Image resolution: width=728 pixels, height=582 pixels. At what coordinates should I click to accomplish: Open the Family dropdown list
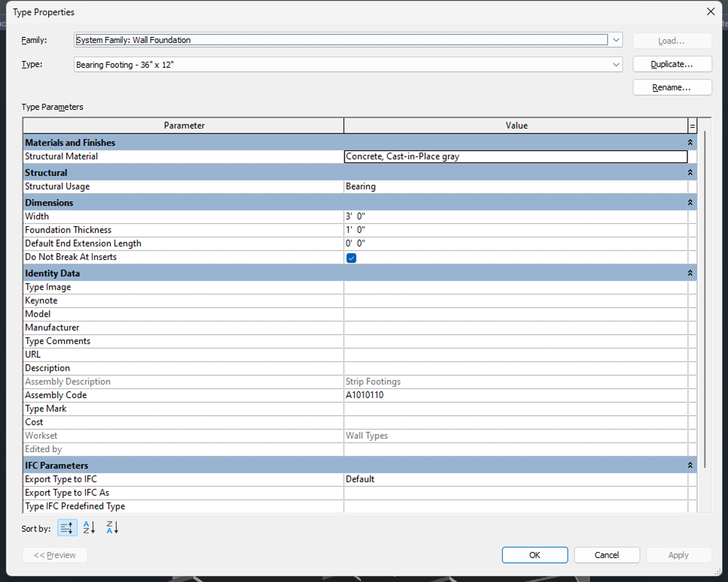click(x=616, y=40)
